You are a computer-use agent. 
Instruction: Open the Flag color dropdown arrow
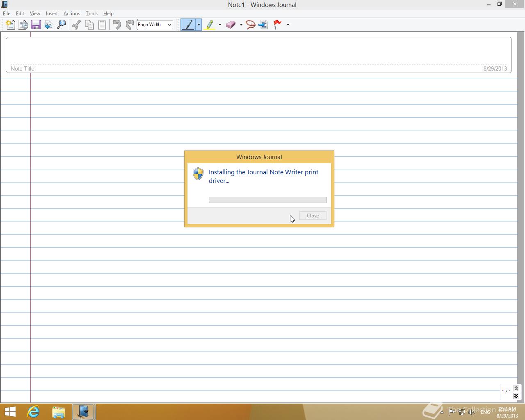pos(288,25)
